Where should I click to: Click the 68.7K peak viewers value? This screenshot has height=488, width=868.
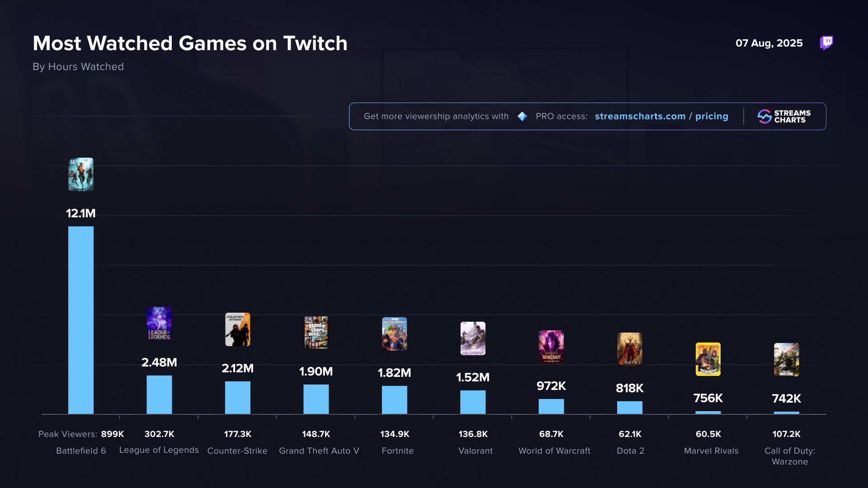click(x=551, y=434)
